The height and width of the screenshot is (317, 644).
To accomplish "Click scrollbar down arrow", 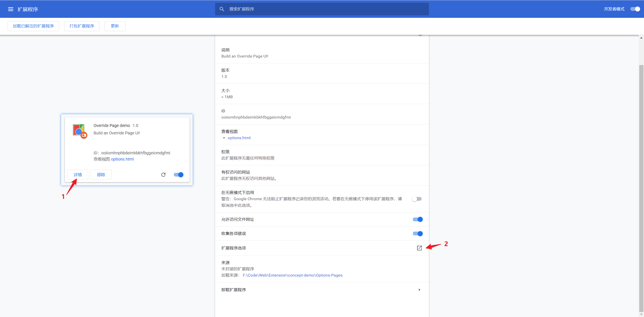I will pyautogui.click(x=641, y=314).
